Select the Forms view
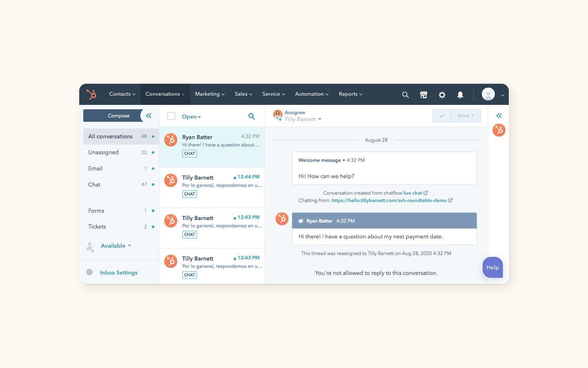588x368 pixels. tap(121, 211)
